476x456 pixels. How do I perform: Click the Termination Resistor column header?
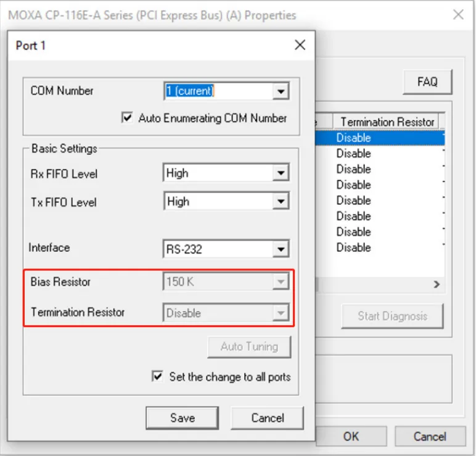(387, 122)
